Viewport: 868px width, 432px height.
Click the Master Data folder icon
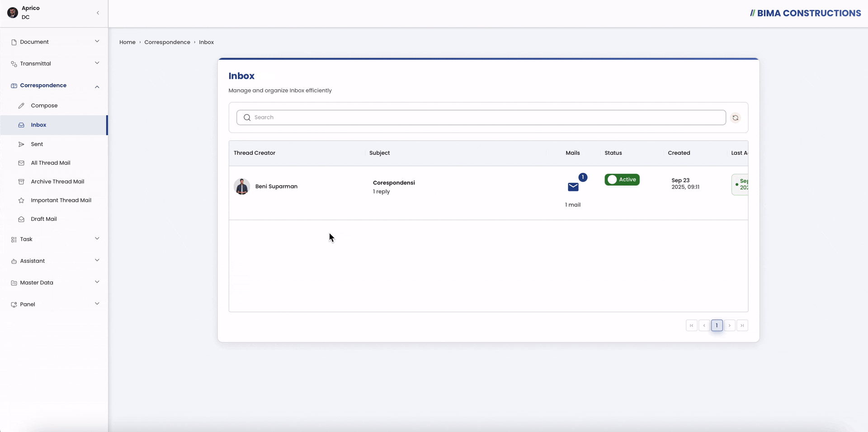click(x=14, y=283)
